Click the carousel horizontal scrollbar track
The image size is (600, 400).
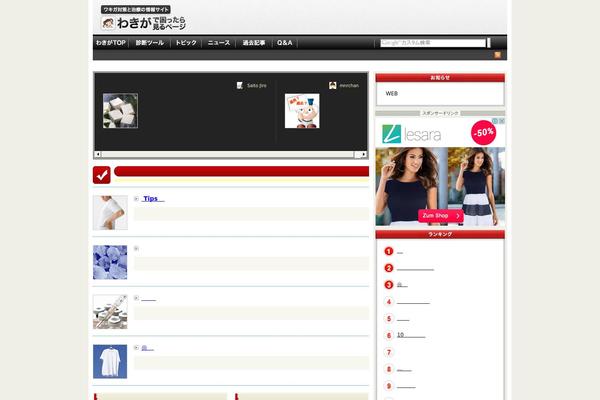[x=228, y=154]
